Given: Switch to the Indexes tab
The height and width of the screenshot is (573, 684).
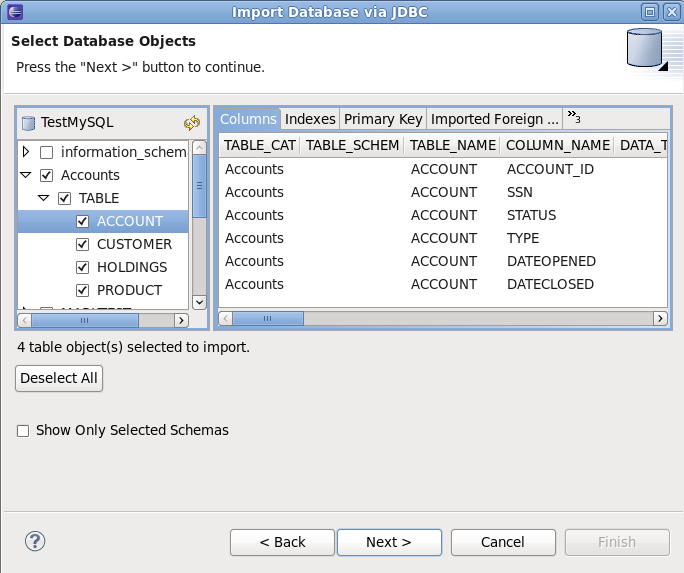Looking at the screenshot, I should click(310, 119).
